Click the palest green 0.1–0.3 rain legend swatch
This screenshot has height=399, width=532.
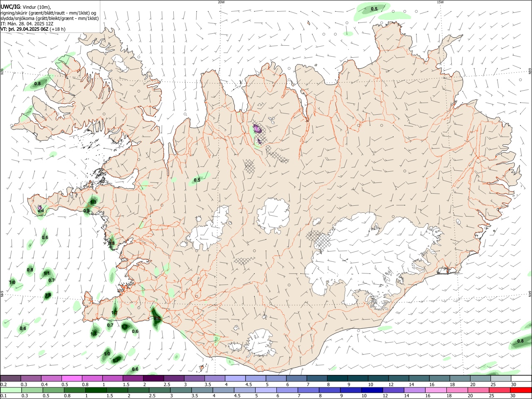click(x=11, y=390)
